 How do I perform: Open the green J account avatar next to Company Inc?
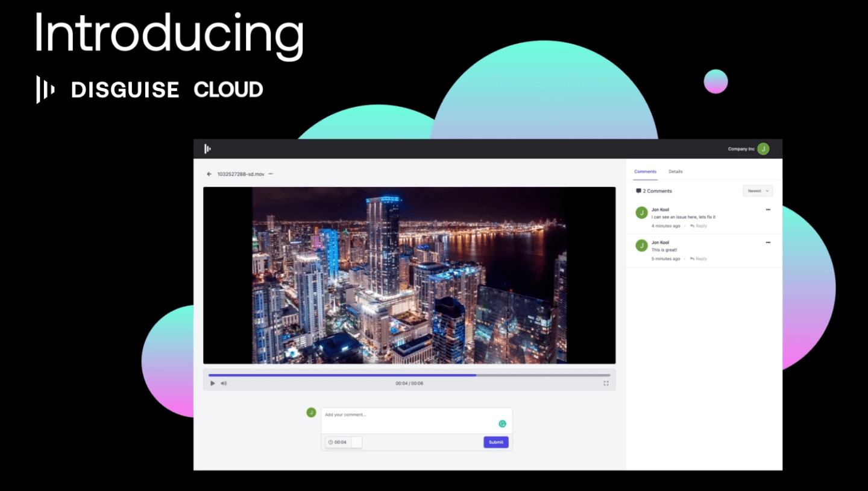[763, 149]
